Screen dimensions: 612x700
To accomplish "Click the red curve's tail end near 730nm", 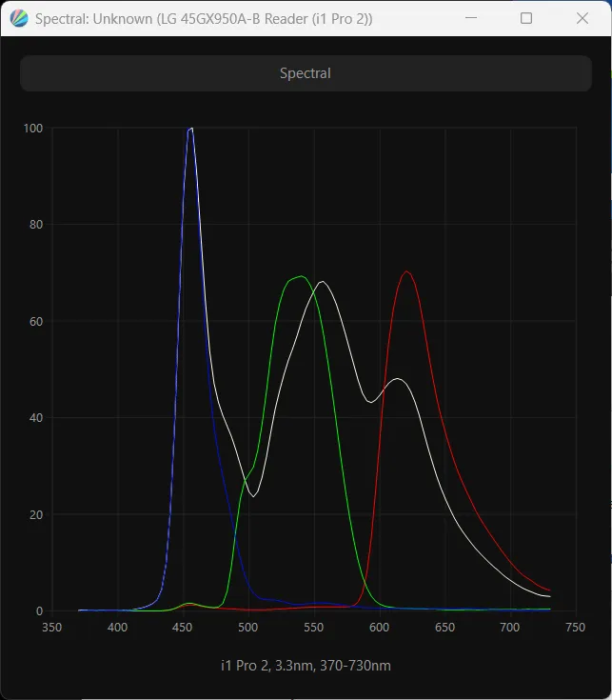I will click(x=549, y=590).
